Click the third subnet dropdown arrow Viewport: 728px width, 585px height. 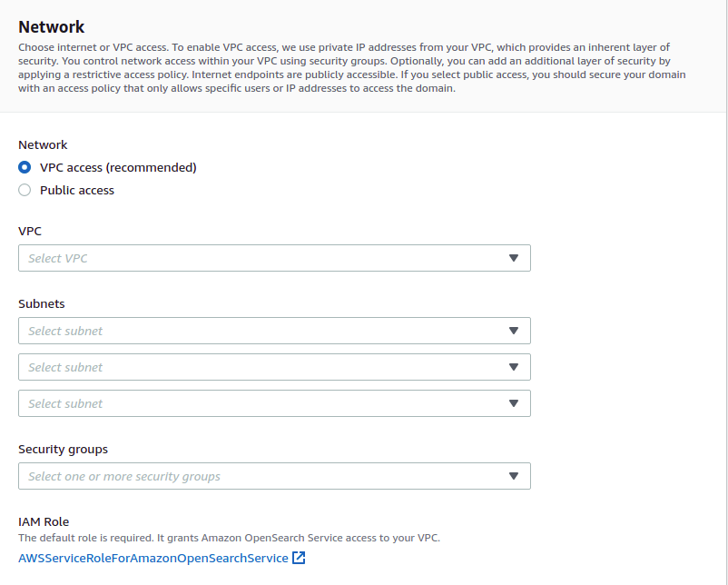tap(513, 403)
